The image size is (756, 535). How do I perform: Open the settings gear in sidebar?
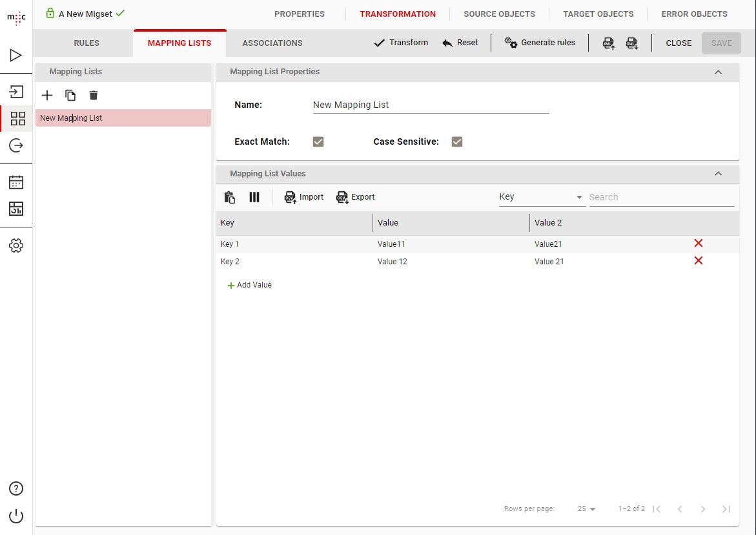(x=16, y=246)
